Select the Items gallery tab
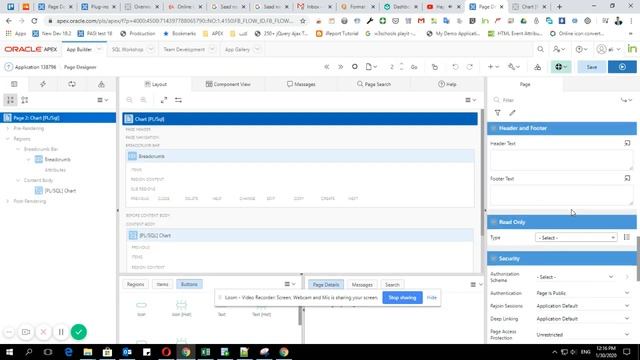Viewport: 640px width, 360px height. coord(162,284)
